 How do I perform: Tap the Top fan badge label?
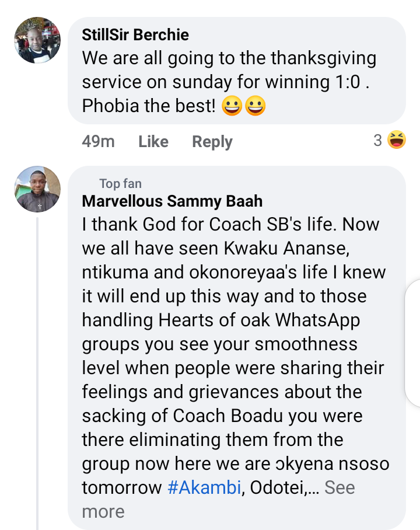pos(120,184)
